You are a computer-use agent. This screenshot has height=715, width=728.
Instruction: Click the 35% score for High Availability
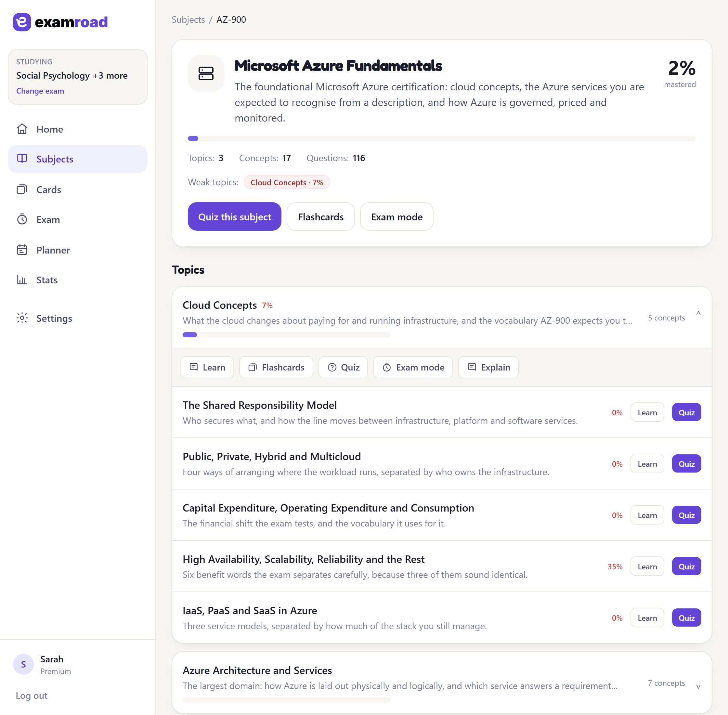click(615, 566)
